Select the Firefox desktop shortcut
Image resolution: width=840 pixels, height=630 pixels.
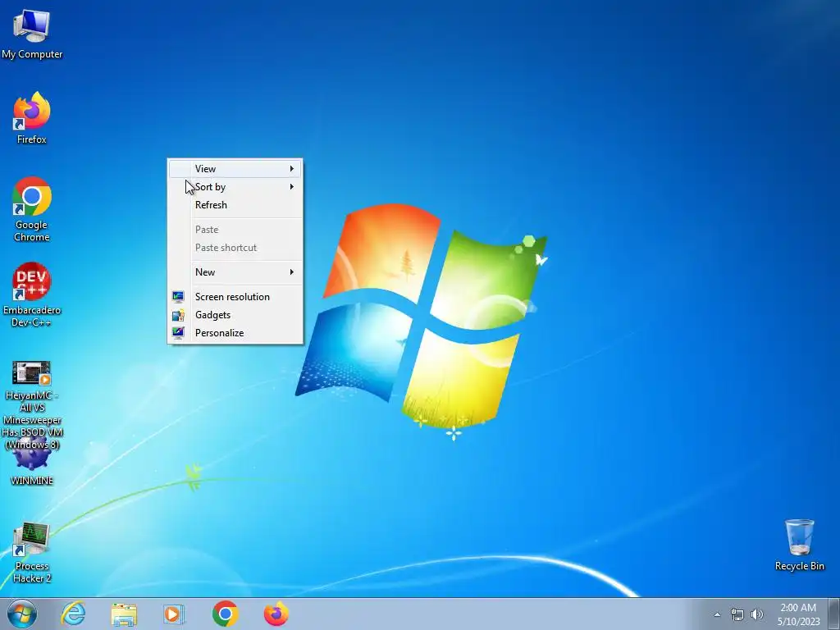pyautogui.click(x=32, y=118)
